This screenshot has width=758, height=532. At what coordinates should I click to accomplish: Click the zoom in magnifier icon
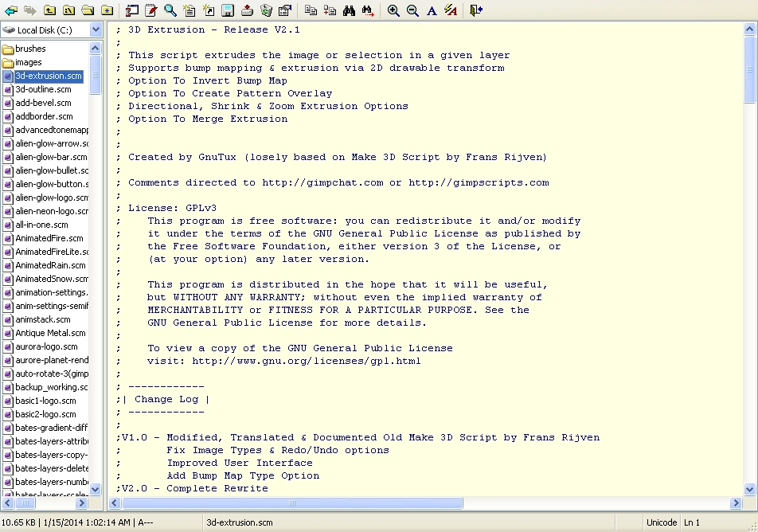[393, 10]
